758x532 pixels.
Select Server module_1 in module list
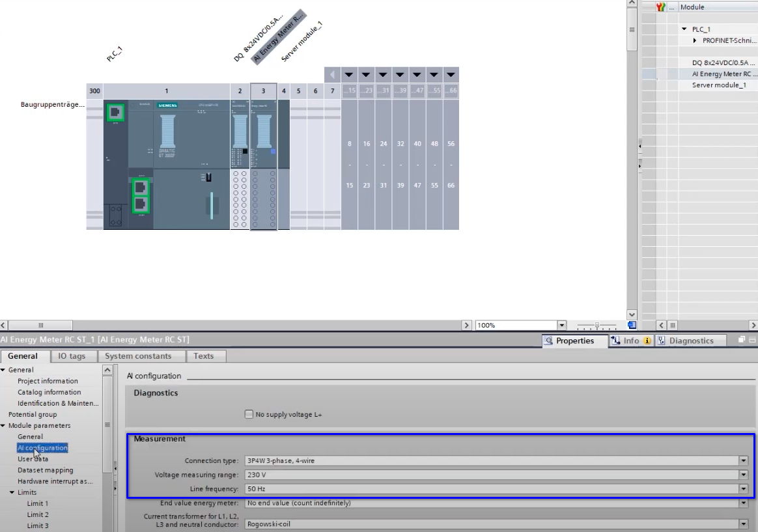(719, 85)
